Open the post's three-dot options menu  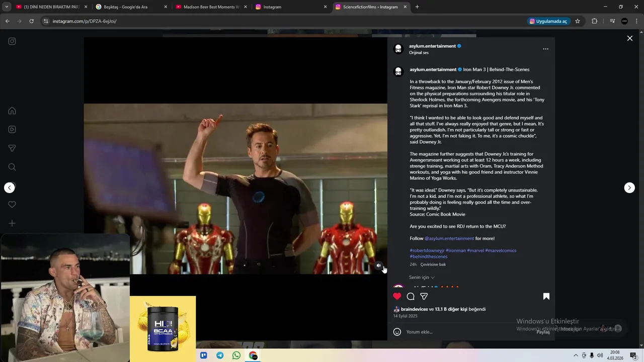[545, 49]
